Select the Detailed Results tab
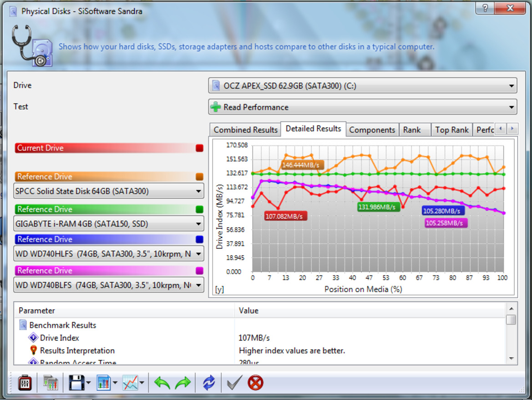This screenshot has width=532, height=400. click(313, 129)
